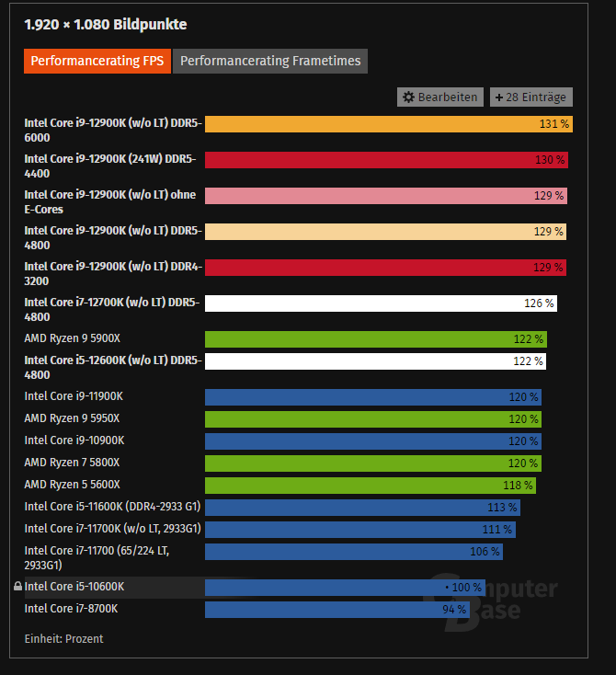Viewport: 616px width, 675px height.
Task: Click the Einheit: Prozent text
Action: pos(63,639)
